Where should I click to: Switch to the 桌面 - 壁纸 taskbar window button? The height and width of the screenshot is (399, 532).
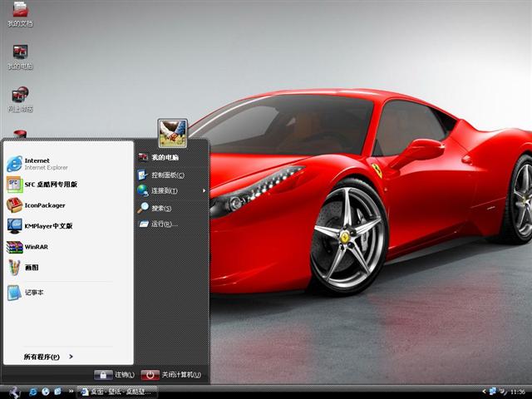pyautogui.click(x=117, y=392)
